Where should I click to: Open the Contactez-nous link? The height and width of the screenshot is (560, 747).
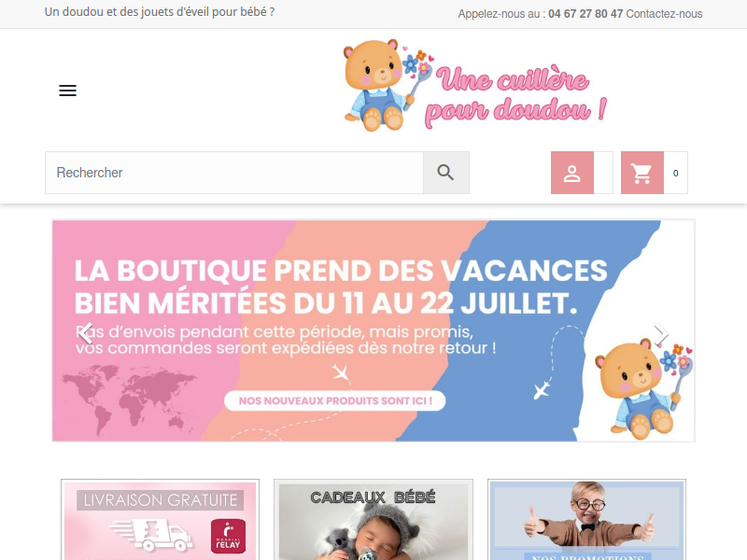664,14
